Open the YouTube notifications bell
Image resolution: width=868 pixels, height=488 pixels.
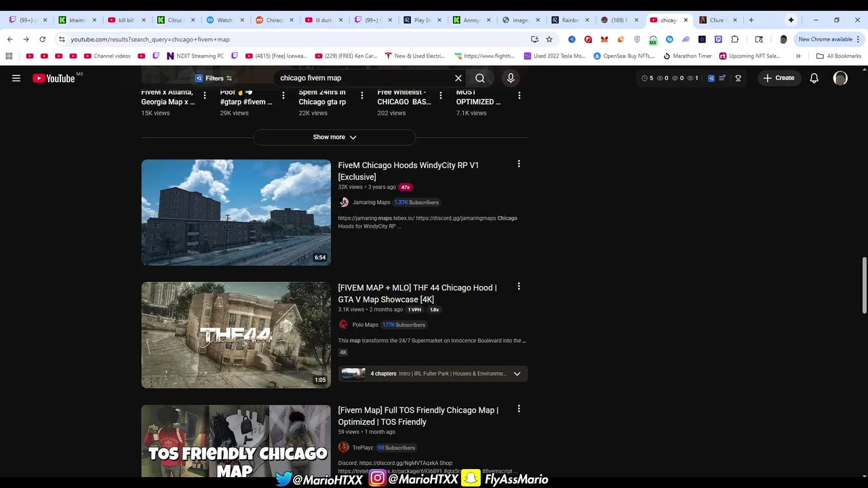(814, 78)
